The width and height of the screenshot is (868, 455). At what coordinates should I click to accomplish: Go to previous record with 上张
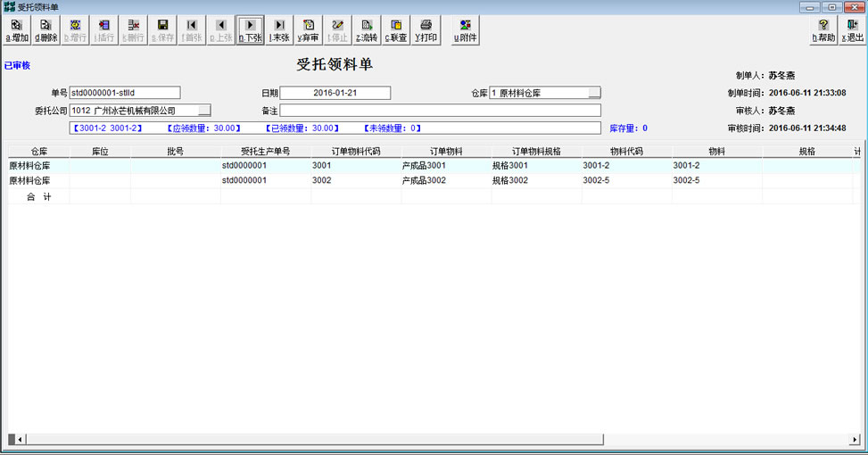tap(221, 30)
